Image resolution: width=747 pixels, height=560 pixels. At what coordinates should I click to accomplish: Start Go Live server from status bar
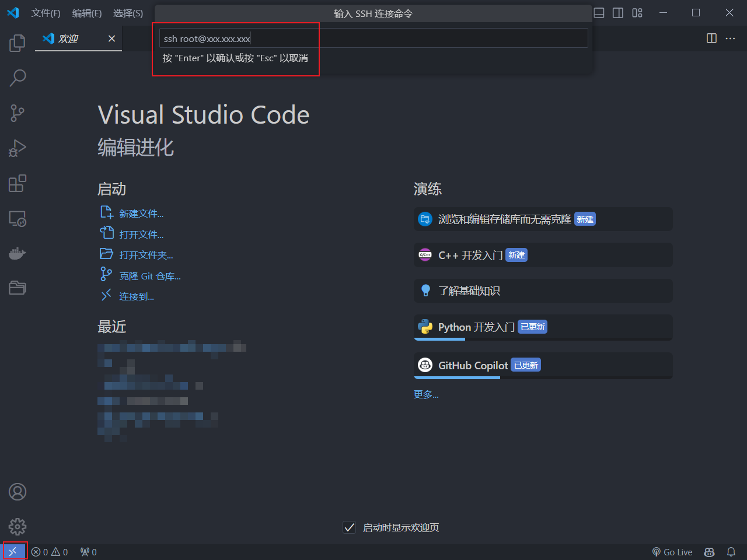(x=672, y=552)
